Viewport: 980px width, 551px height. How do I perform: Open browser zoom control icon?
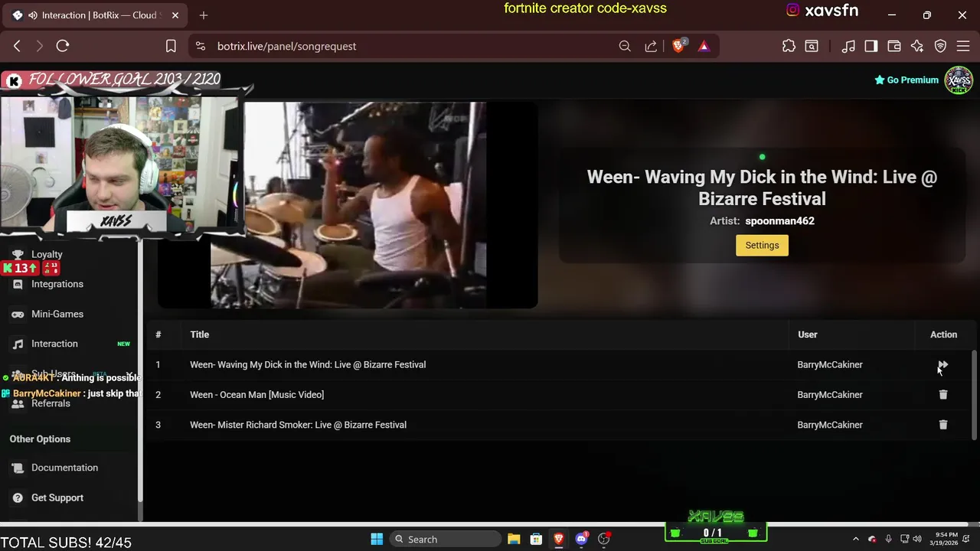pos(625,46)
